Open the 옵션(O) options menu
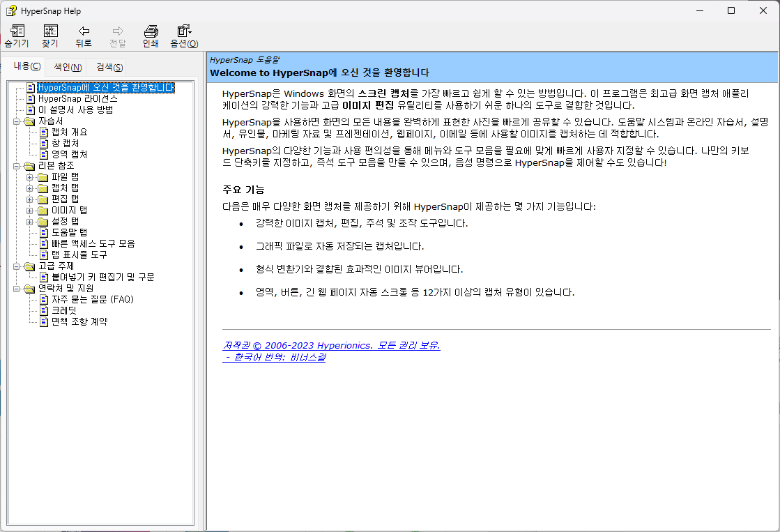 click(x=184, y=36)
